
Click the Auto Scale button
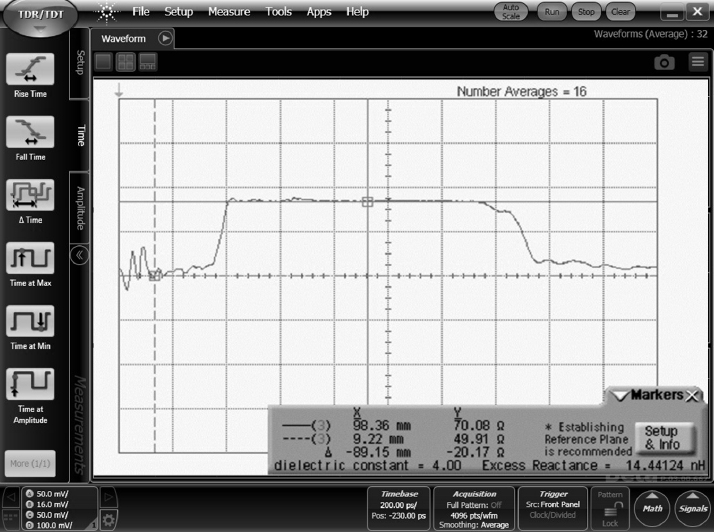pos(511,12)
